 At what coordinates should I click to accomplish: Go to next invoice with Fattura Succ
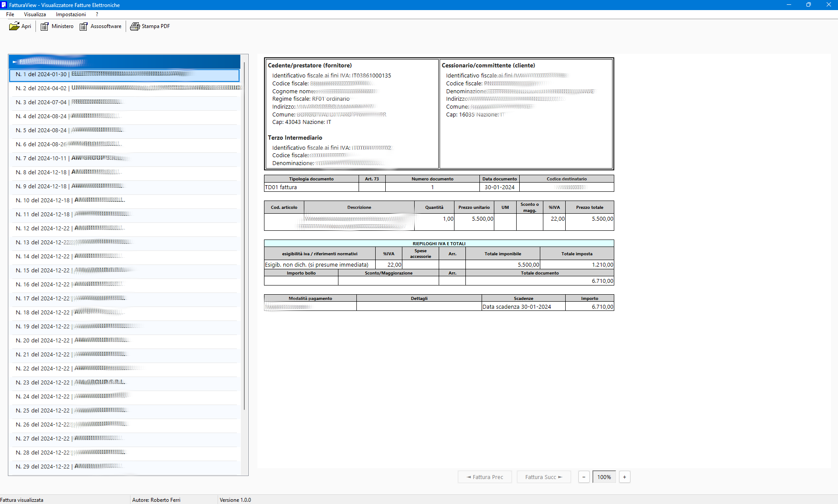tap(544, 477)
